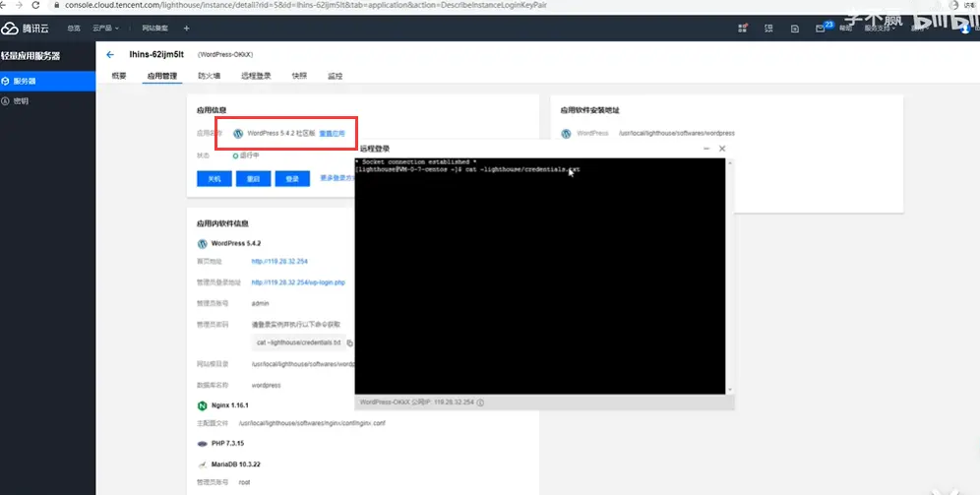Switch to the 远程登录 tab

pyautogui.click(x=256, y=76)
